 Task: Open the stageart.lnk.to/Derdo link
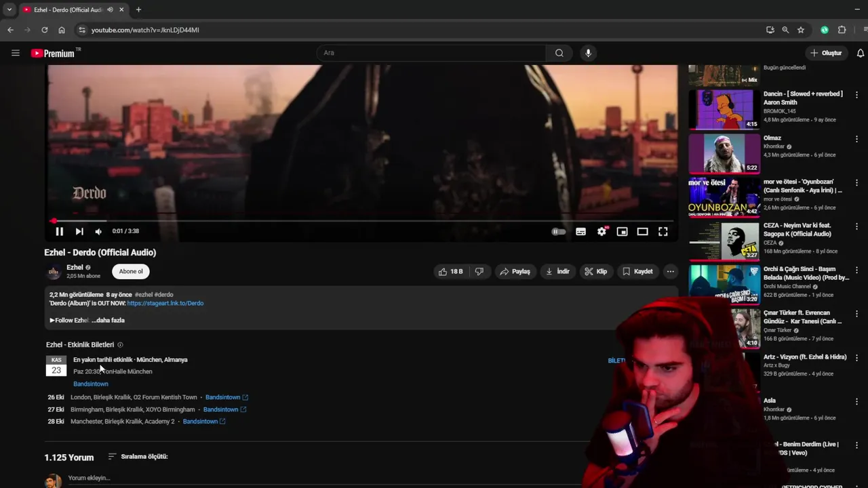point(165,303)
